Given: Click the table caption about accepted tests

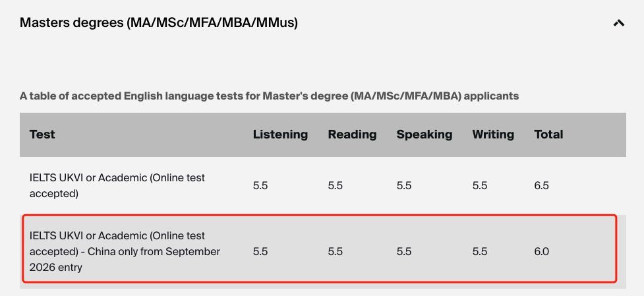Looking at the screenshot, I should click(x=269, y=96).
